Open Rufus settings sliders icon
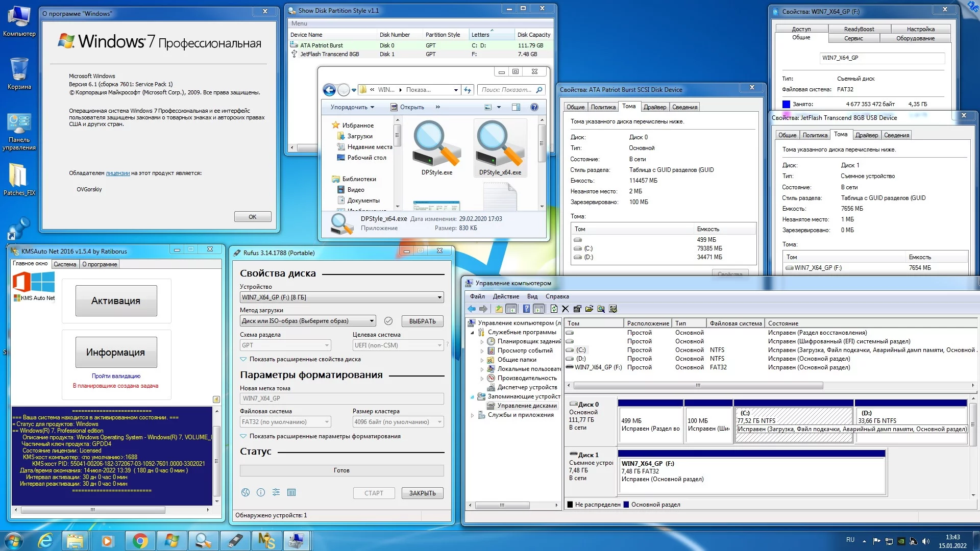The height and width of the screenshot is (551, 980). pos(276,492)
